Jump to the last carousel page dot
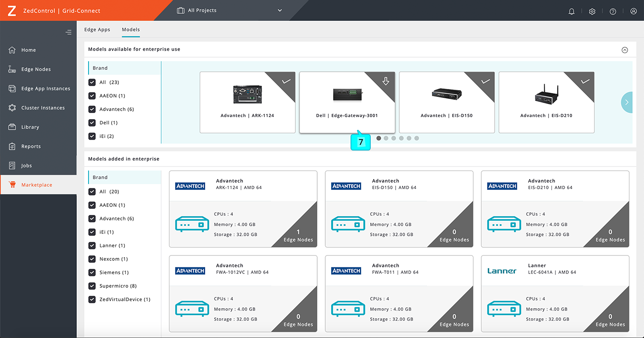The width and height of the screenshot is (644, 338). pos(417,138)
